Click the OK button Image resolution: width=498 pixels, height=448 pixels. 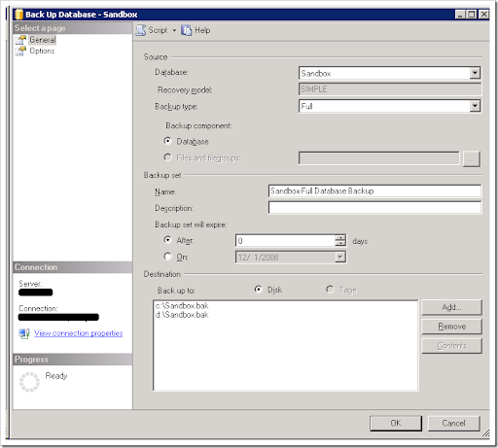tap(396, 423)
